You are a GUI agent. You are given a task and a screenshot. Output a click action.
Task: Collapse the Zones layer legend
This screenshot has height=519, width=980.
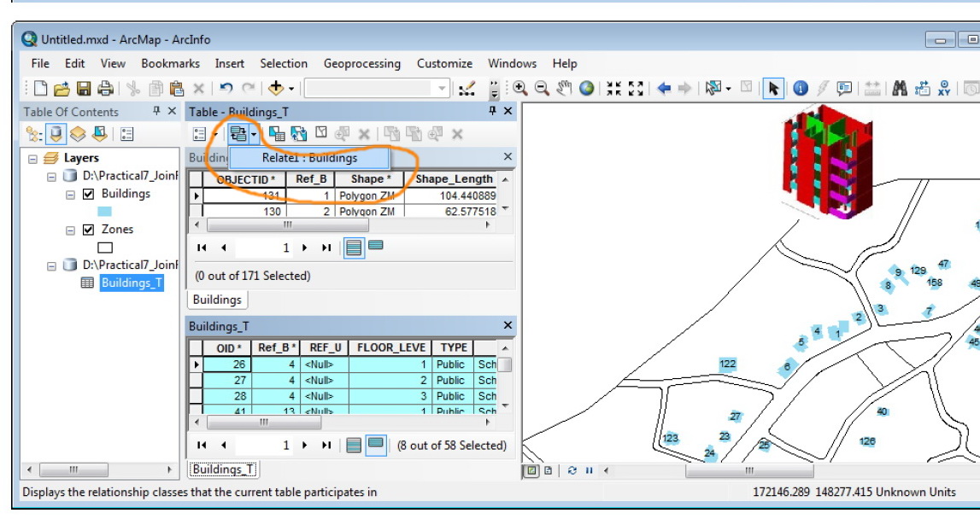70,230
